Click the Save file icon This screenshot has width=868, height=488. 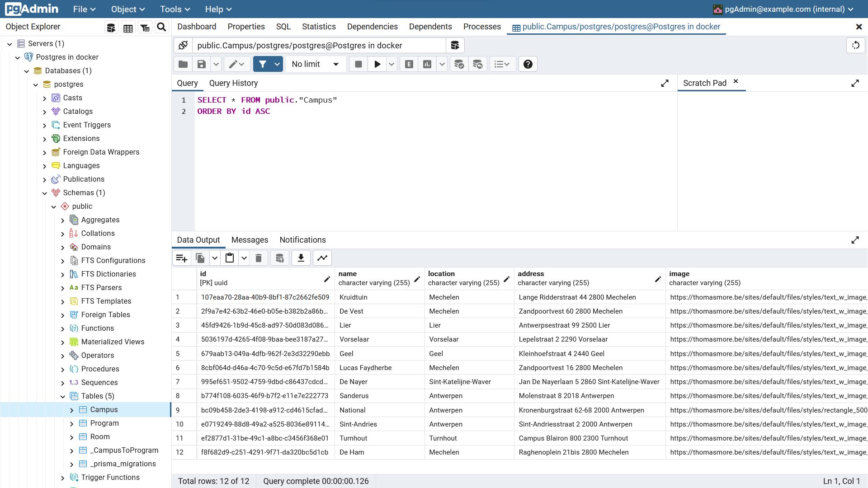tap(202, 64)
